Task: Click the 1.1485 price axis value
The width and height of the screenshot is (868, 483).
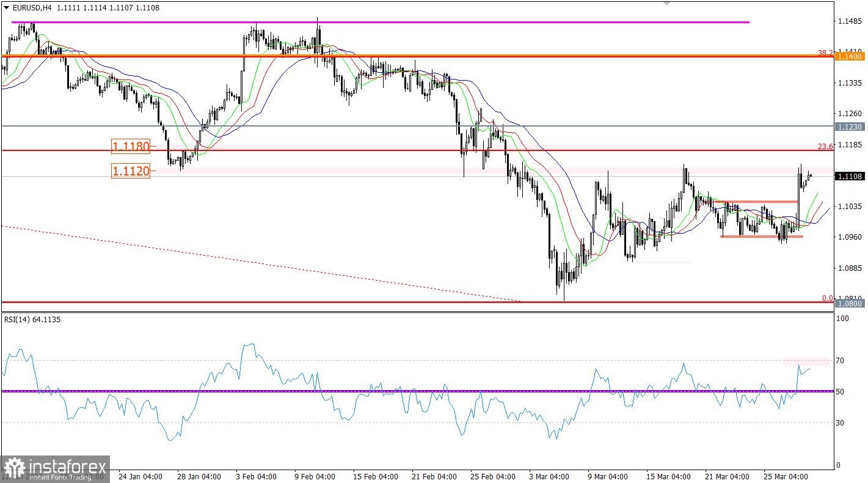Action: (850, 21)
